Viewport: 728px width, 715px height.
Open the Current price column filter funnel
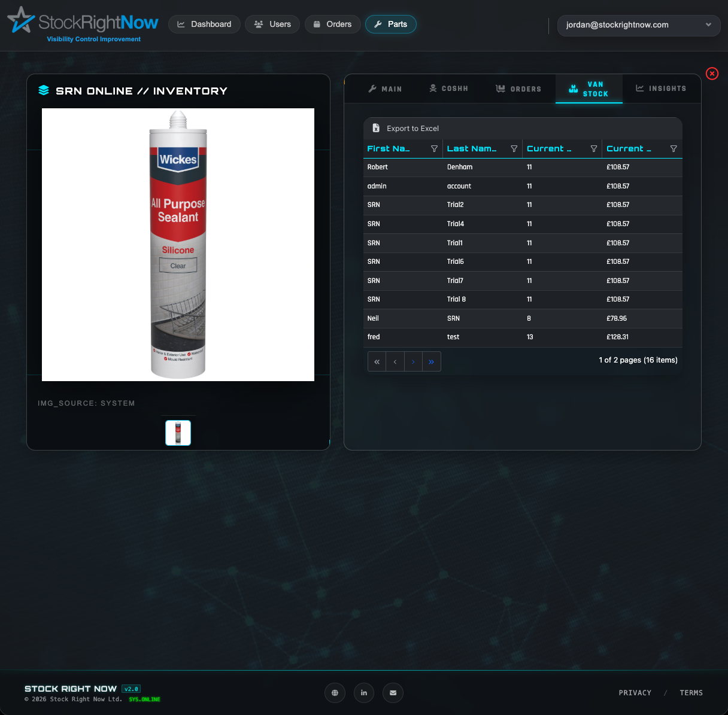(674, 148)
